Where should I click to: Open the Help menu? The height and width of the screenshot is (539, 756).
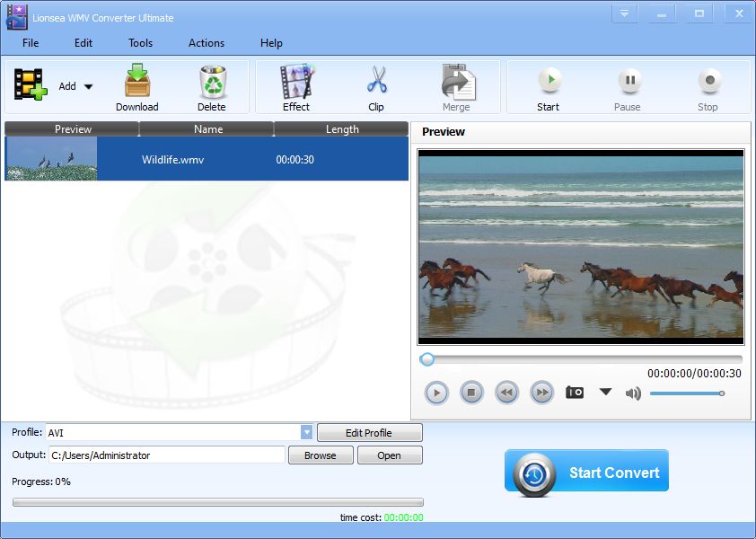tap(271, 43)
